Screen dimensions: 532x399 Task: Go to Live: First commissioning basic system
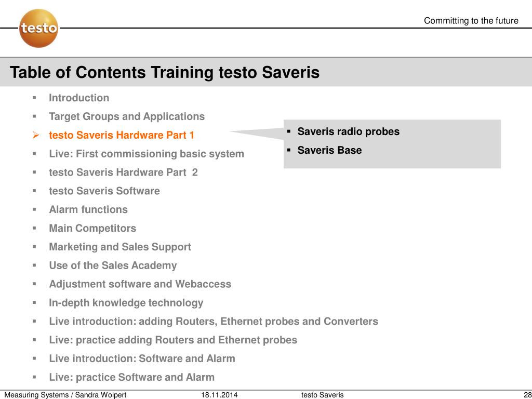pos(147,154)
